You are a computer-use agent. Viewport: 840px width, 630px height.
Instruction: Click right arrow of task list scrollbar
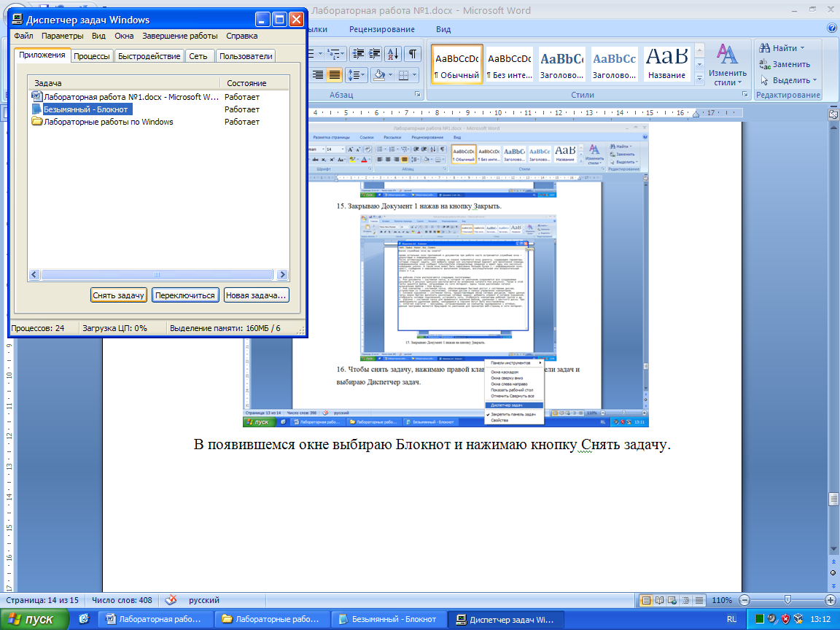click(282, 275)
